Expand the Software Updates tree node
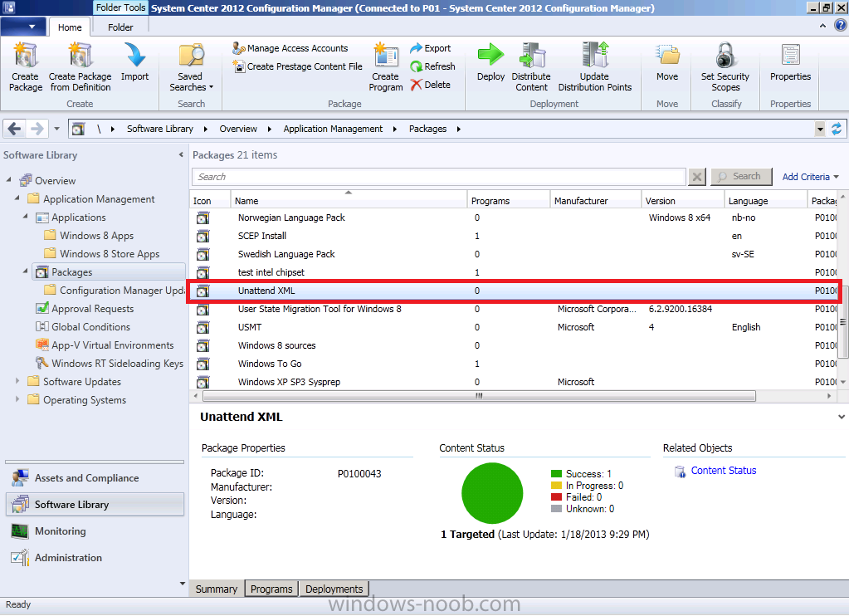The width and height of the screenshot is (849, 616). 17,381
